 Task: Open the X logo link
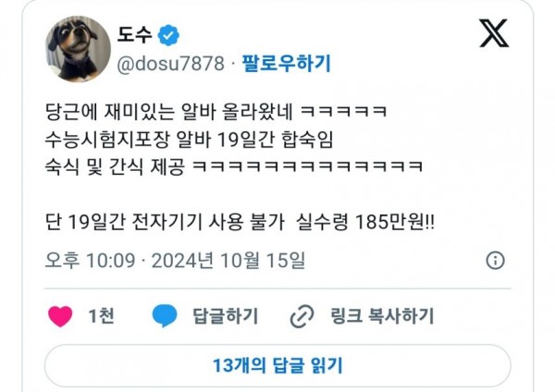(494, 33)
